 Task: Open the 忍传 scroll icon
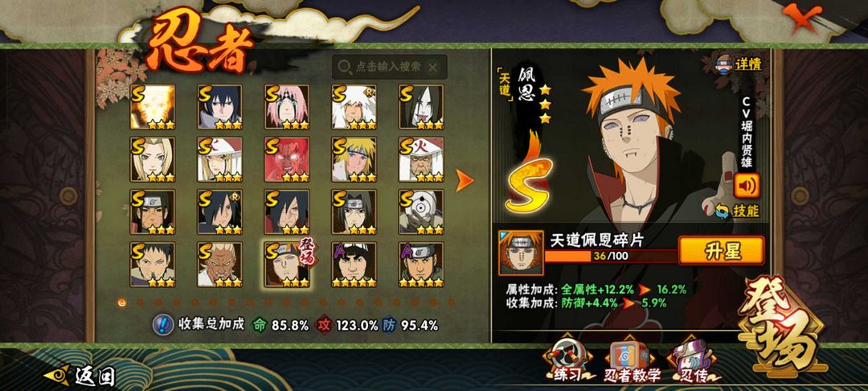point(693,362)
